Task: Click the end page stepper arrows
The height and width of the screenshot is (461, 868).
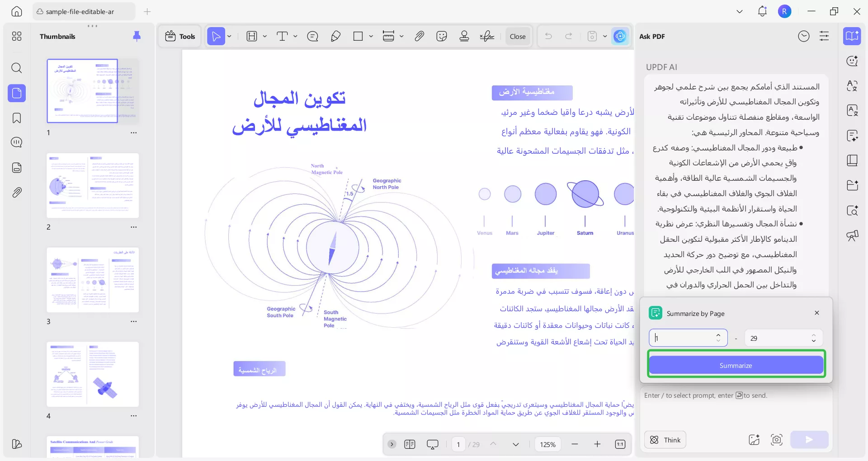Action: pos(814,338)
